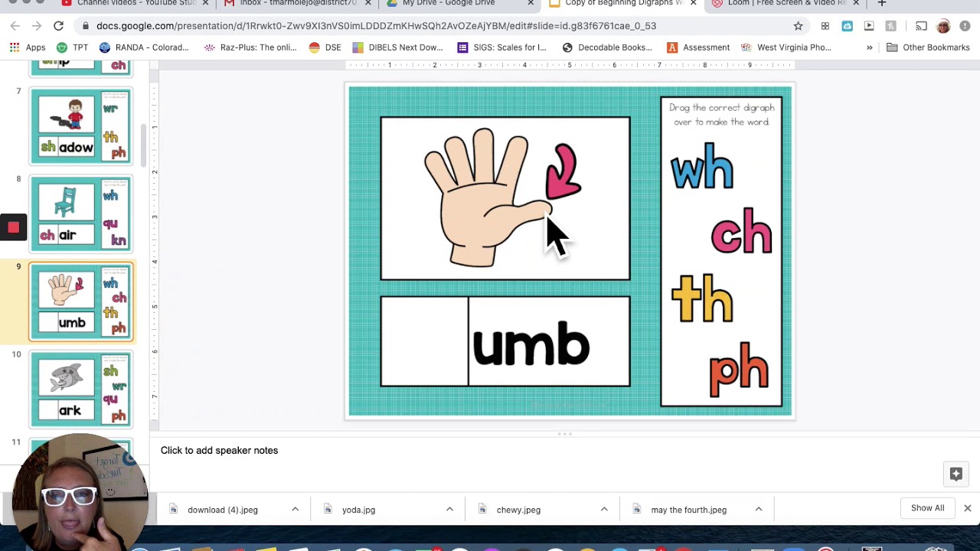Open the RANDA Colorado bookmark

144,47
